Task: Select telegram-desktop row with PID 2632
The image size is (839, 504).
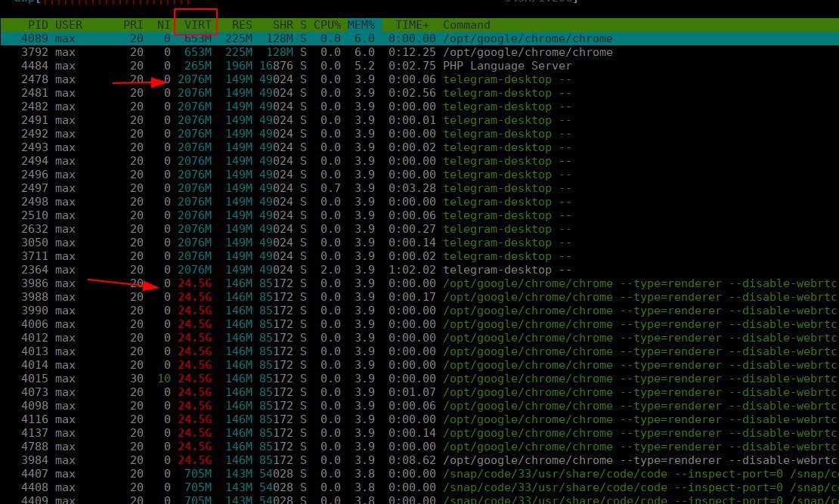Action: 419,229
